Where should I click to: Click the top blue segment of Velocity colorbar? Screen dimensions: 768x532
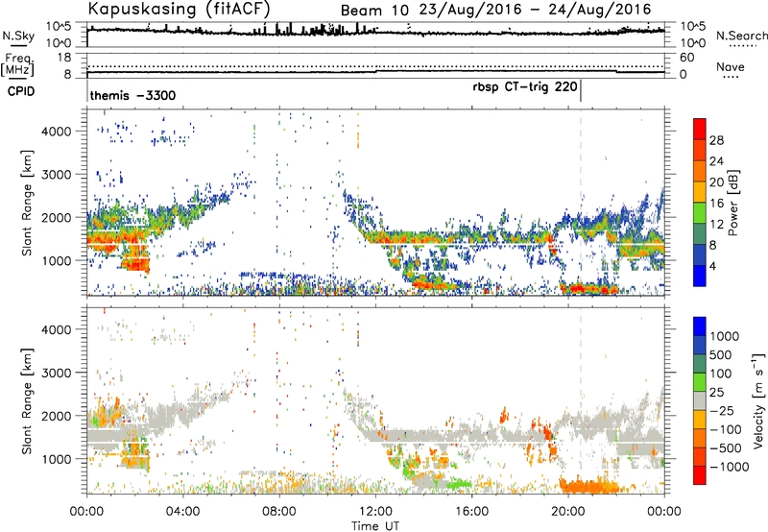[700, 326]
